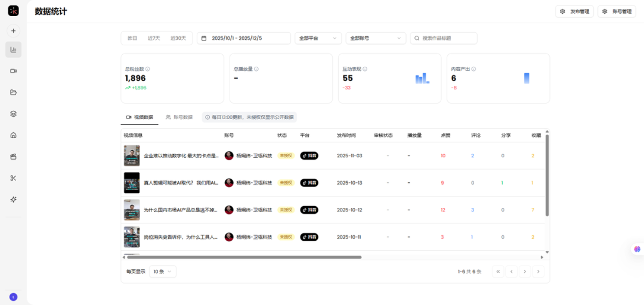The width and height of the screenshot is (644, 305).
Task: Click the table's scroll-down arrow
Action: (547, 252)
